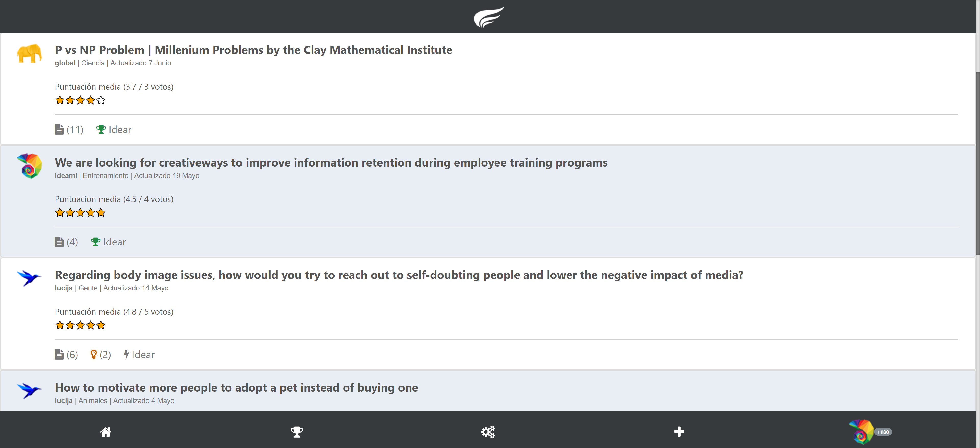Screen dimensions: 980x448
Task: Click the document icon showing 4 entries
Action: 59,242
